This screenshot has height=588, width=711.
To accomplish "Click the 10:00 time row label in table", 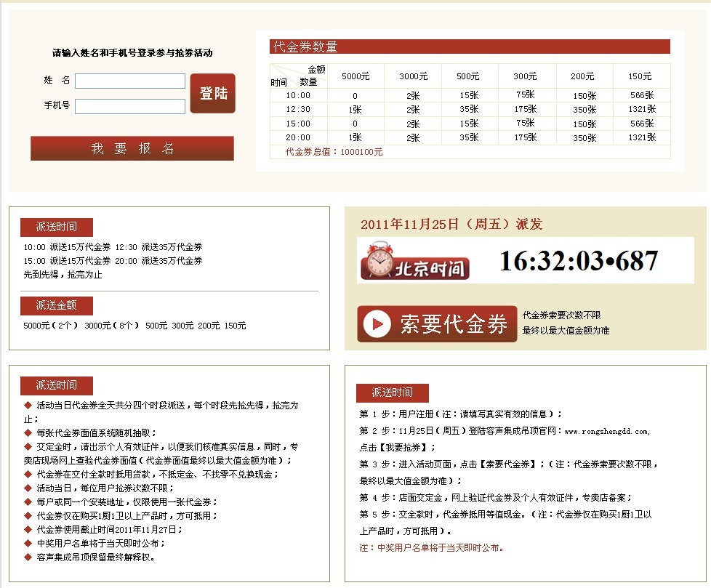I will pyautogui.click(x=297, y=95).
